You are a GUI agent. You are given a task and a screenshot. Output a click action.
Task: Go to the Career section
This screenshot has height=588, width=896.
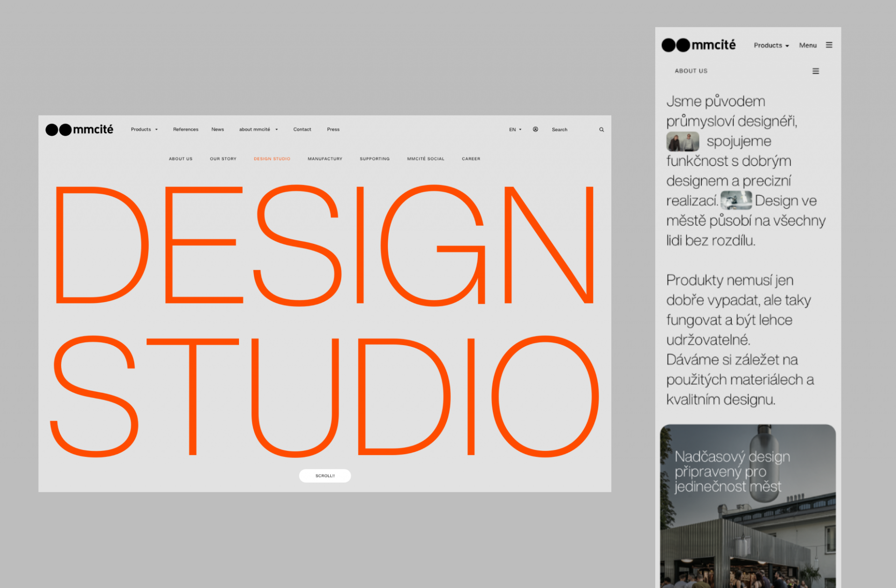click(x=471, y=159)
